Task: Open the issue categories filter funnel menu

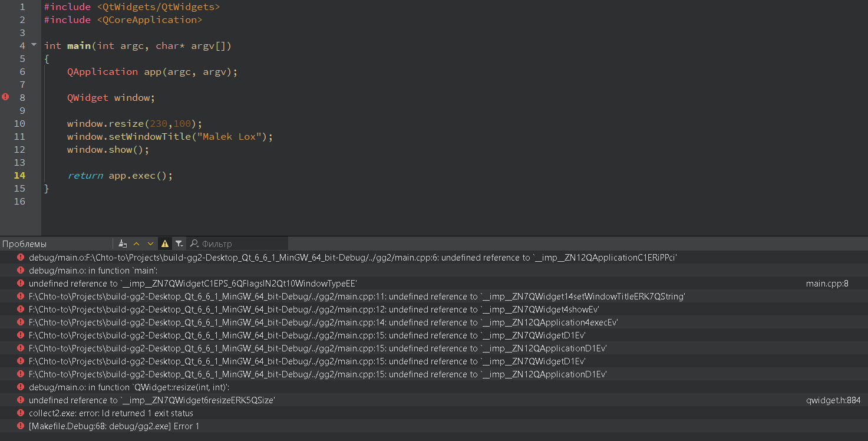Action: (179, 243)
